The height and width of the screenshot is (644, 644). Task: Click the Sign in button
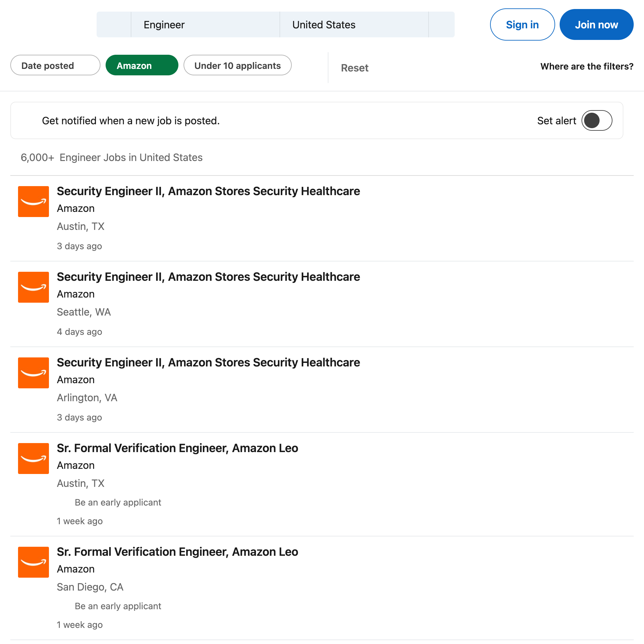tap(522, 25)
